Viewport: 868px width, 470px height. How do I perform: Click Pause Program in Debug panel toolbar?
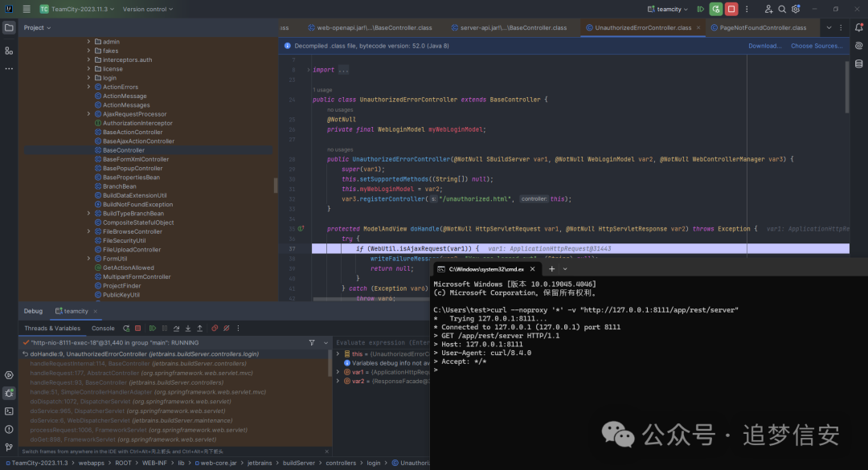coord(165,329)
